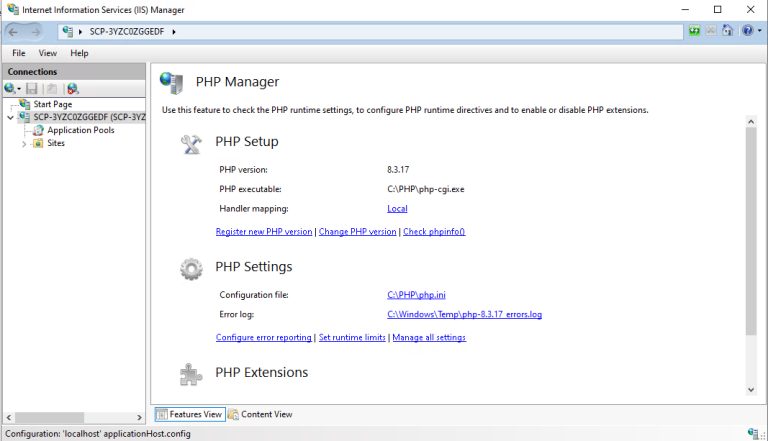This screenshot has height=441, width=768.
Task: Minimize the IIS Manager window
Action: pyautogui.click(x=685, y=9)
